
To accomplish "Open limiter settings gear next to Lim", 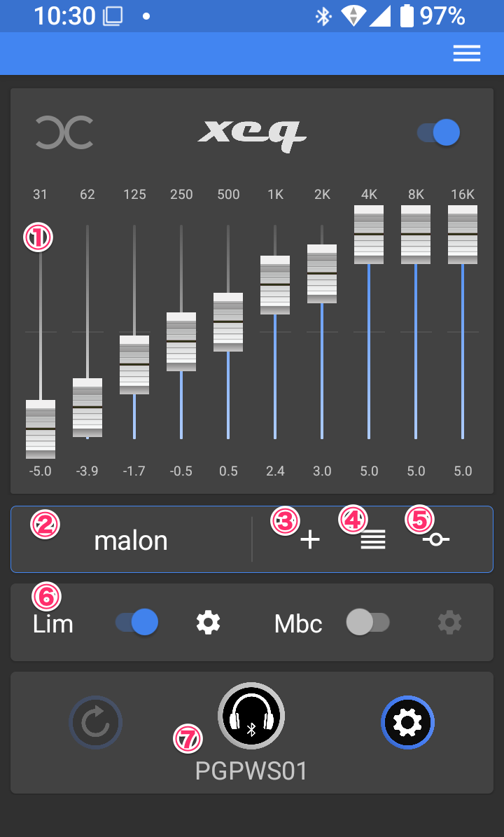I will (x=209, y=622).
